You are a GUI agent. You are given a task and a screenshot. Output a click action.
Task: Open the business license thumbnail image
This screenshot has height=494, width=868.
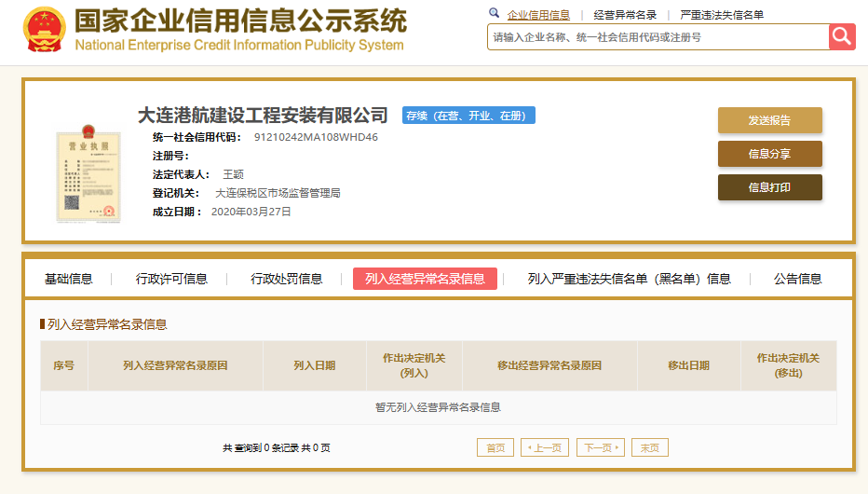[88, 174]
